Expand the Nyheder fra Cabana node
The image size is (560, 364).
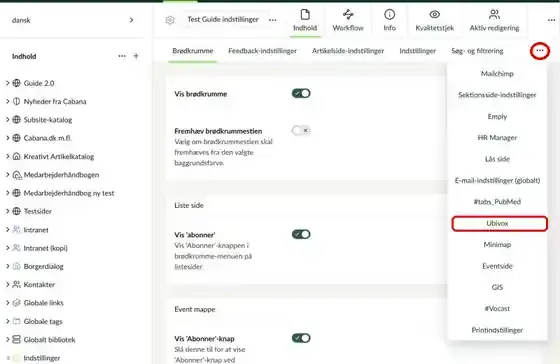(x=7, y=101)
